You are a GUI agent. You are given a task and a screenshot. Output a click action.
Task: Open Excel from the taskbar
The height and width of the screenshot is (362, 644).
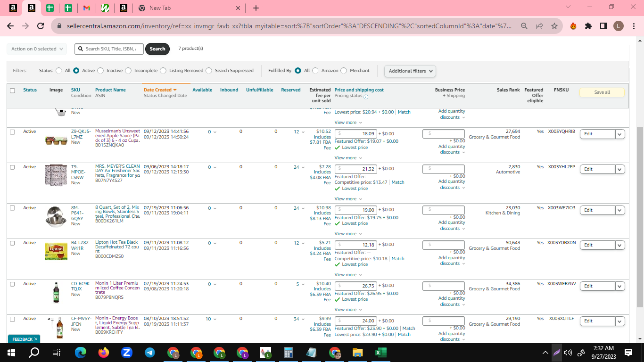pyautogui.click(x=380, y=352)
